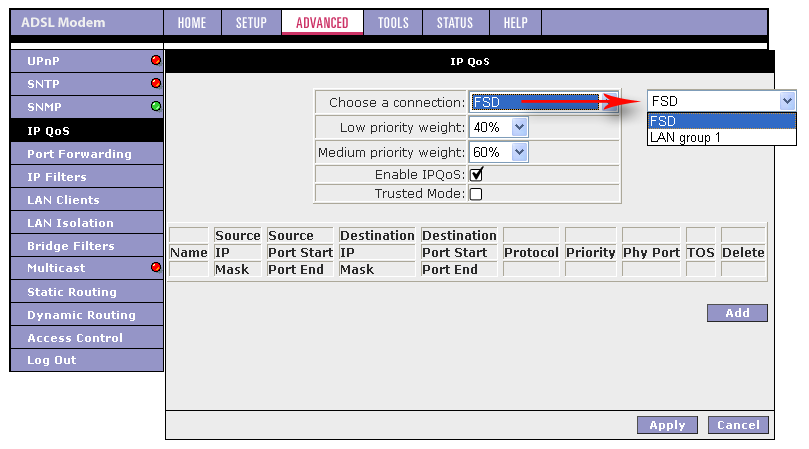
Task: Open the SETUP tab
Action: click(x=251, y=23)
